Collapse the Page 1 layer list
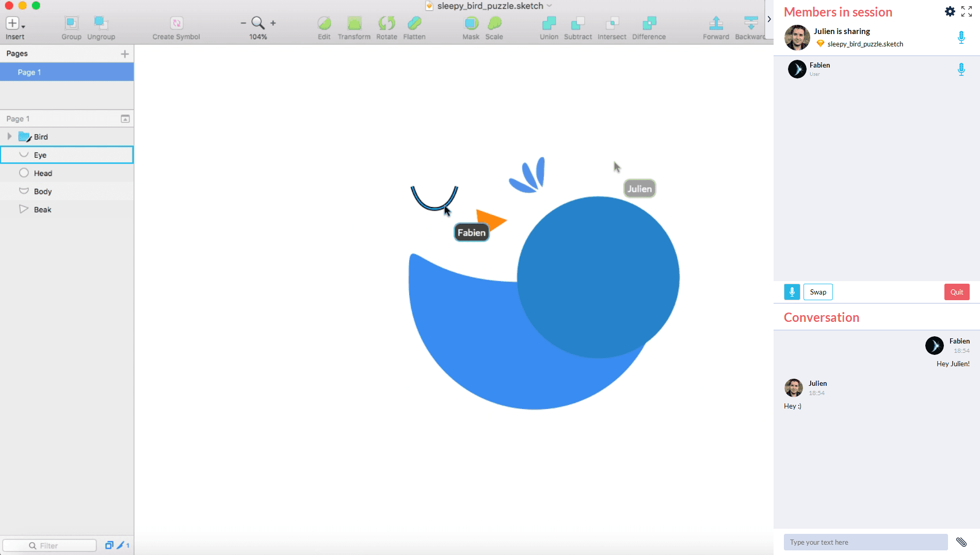Viewport: 980px width, 555px height. pyautogui.click(x=125, y=119)
